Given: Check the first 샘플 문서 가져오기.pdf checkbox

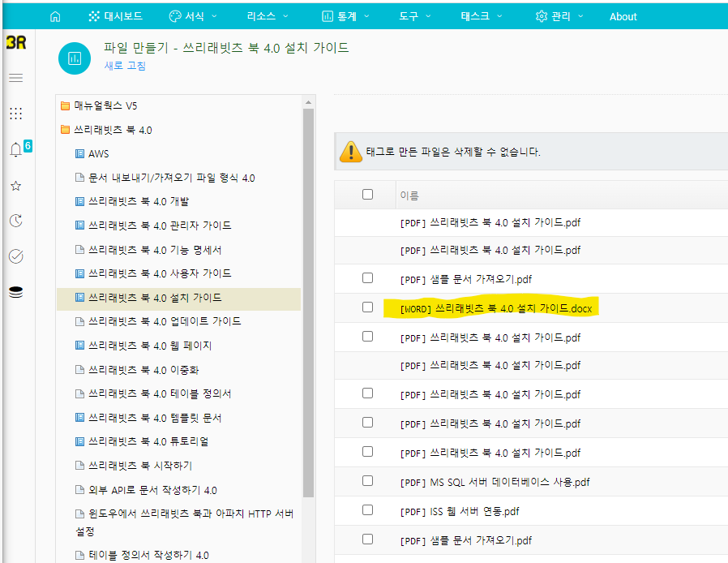Looking at the screenshot, I should tap(368, 277).
